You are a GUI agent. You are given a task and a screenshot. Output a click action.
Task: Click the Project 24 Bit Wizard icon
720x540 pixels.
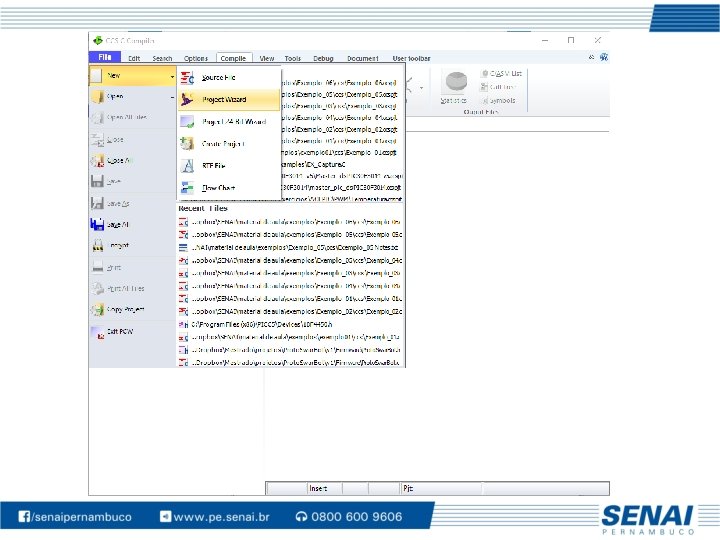187,122
